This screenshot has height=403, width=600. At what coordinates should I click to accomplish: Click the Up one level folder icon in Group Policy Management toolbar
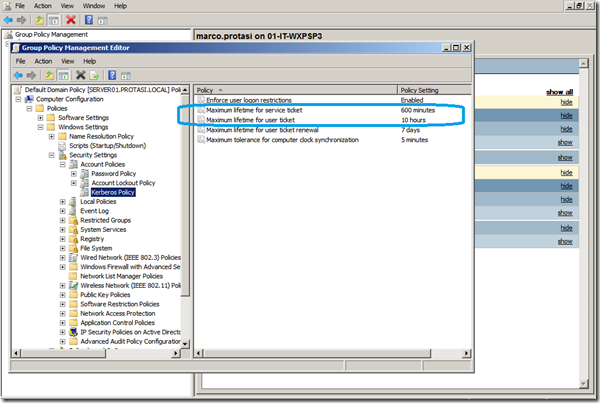coord(39,20)
